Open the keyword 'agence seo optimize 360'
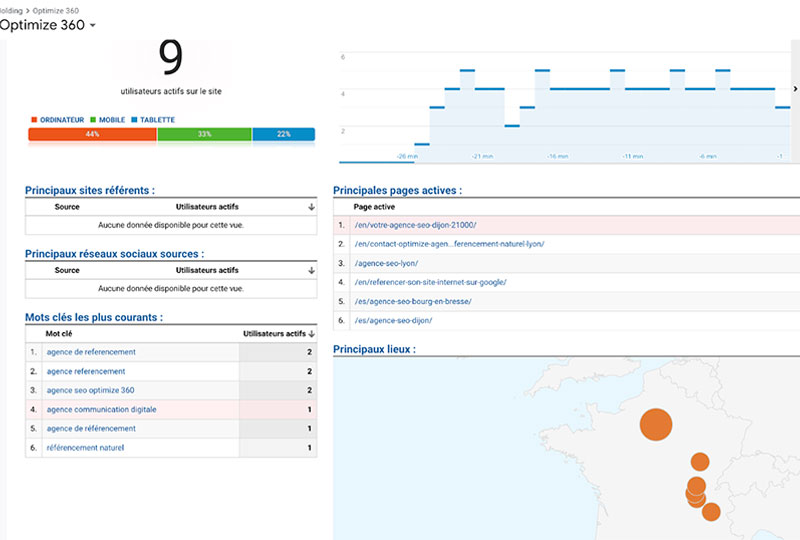The width and height of the screenshot is (800, 540). 90,390
